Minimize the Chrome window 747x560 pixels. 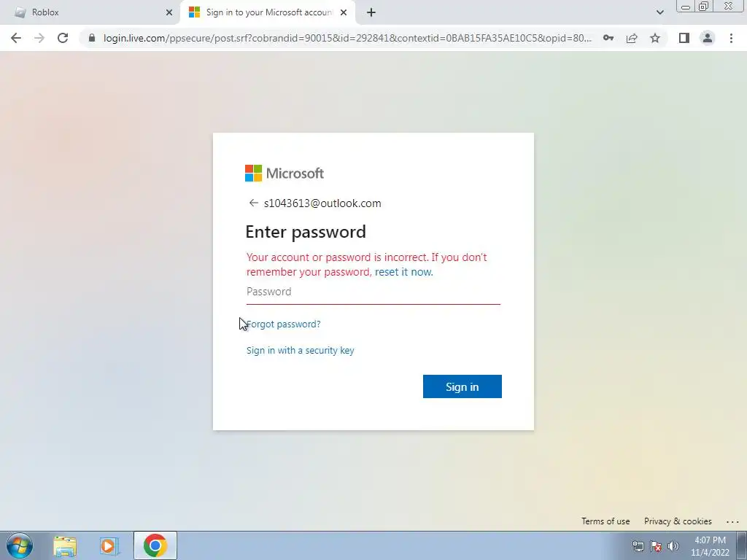[x=686, y=7]
